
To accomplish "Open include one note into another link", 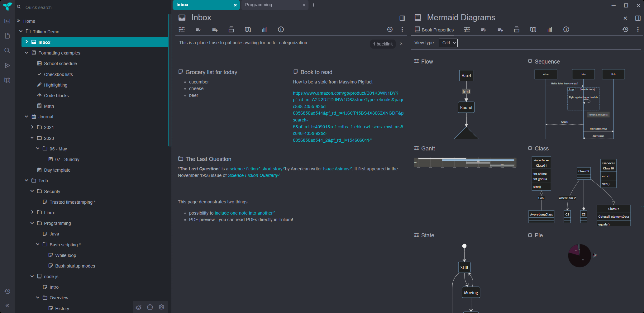I will (245, 213).
